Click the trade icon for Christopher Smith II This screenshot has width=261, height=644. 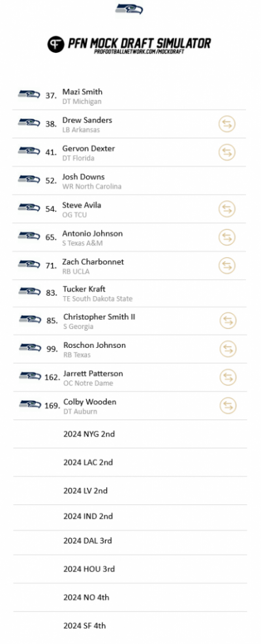(x=228, y=321)
